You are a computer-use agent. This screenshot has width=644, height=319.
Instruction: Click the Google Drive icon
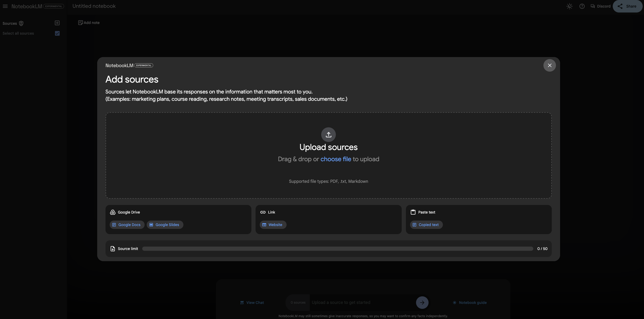[113, 212]
